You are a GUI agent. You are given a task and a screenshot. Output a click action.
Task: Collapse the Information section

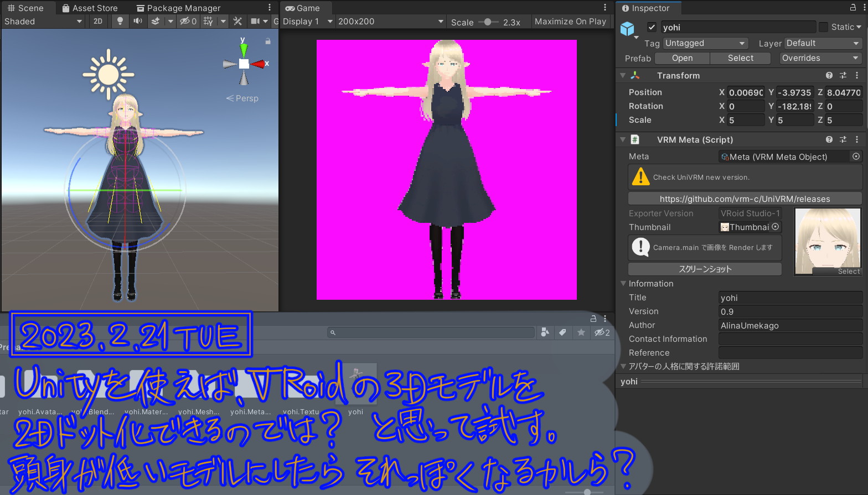pos(623,283)
